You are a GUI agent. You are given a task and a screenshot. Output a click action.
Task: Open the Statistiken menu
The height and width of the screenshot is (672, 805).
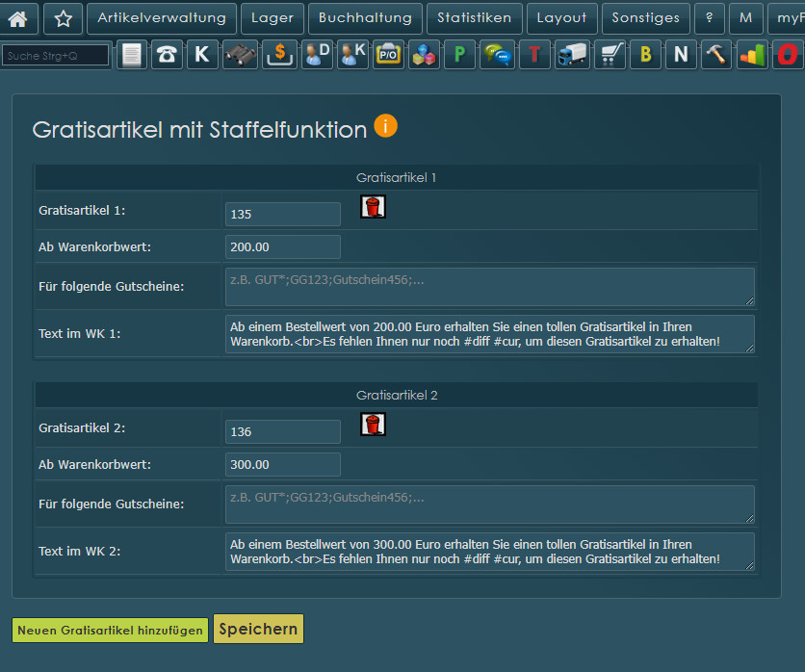475,18
